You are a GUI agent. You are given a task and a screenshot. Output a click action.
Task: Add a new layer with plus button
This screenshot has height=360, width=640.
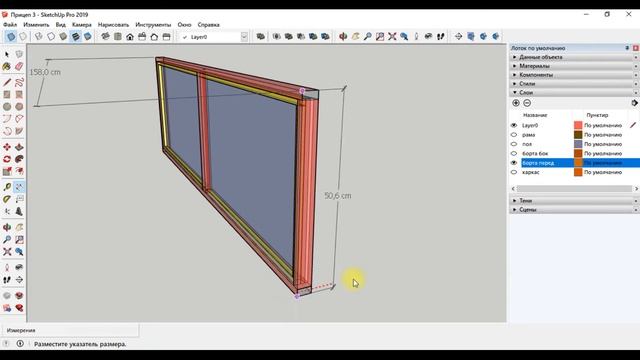click(x=516, y=103)
